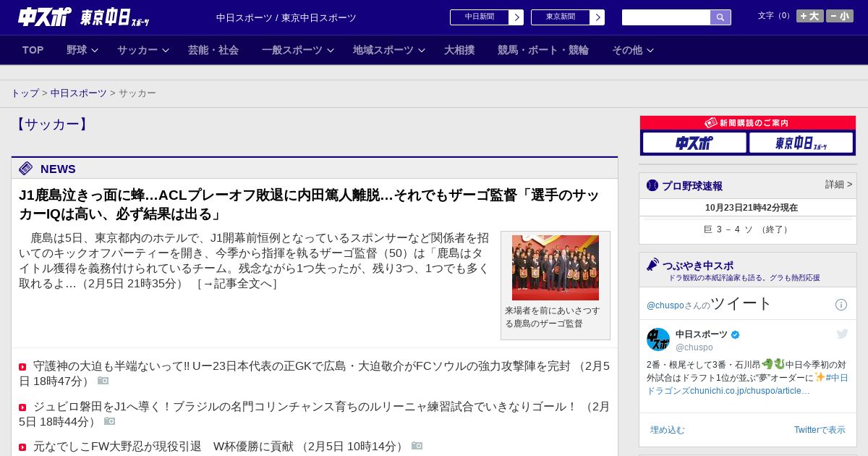Screen dimensions: 868x456
Task: Click 東京中日スポーツ subscription banner button
Action: click(801, 143)
